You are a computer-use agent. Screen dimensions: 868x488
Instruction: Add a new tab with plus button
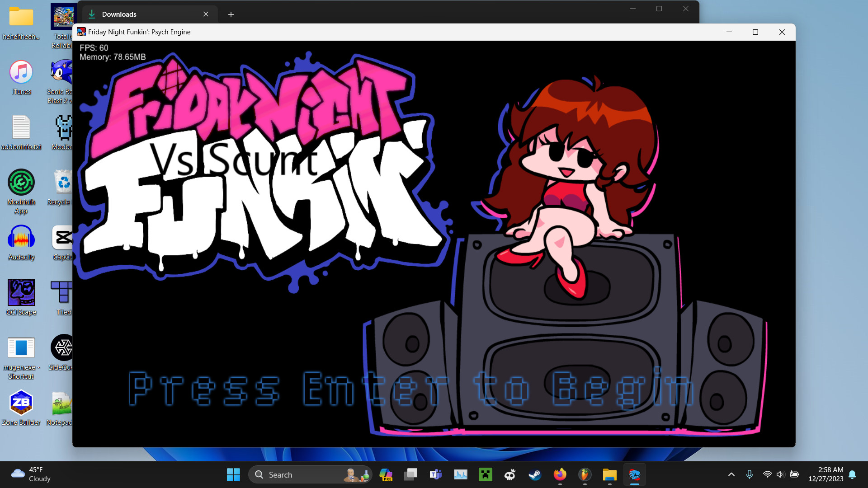[x=231, y=14]
